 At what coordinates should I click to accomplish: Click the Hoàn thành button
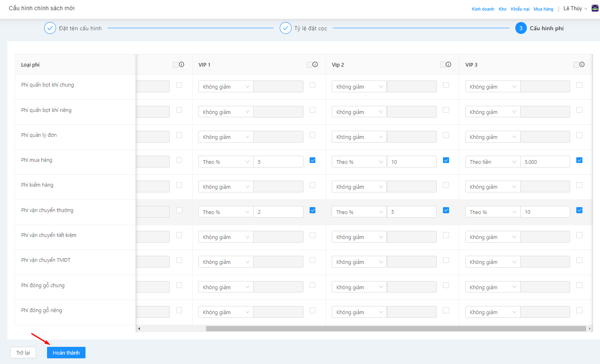[66, 353]
